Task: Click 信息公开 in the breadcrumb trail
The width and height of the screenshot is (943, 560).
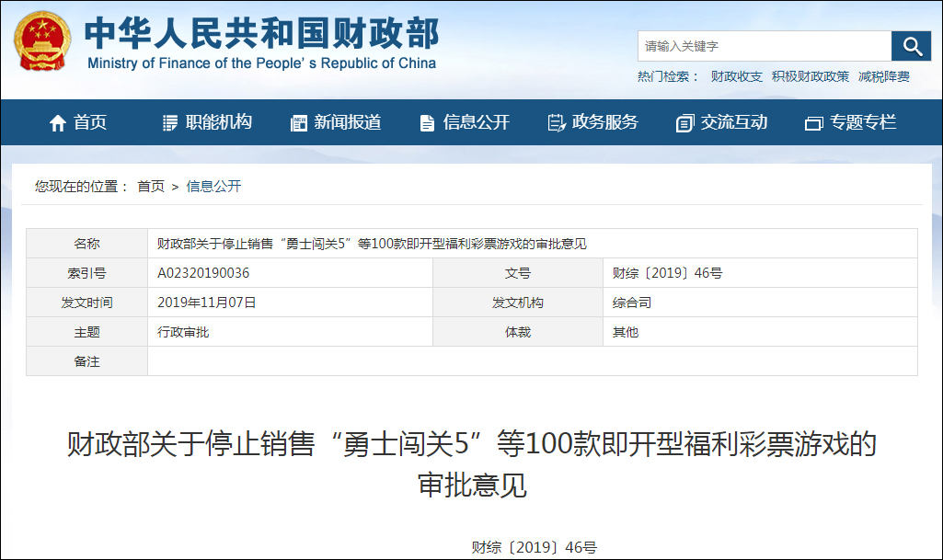Action: pyautogui.click(x=213, y=187)
